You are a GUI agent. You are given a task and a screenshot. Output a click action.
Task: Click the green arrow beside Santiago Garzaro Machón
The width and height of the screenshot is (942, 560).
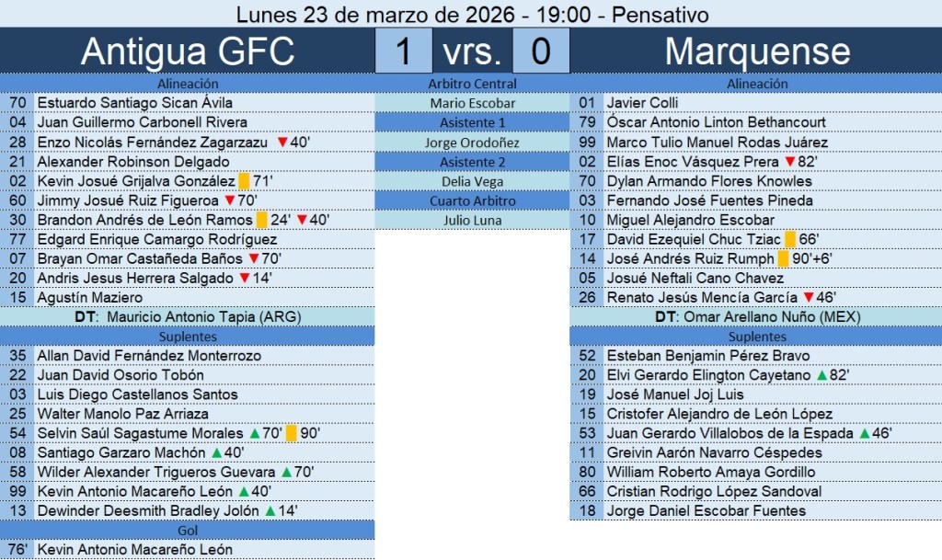(x=216, y=453)
